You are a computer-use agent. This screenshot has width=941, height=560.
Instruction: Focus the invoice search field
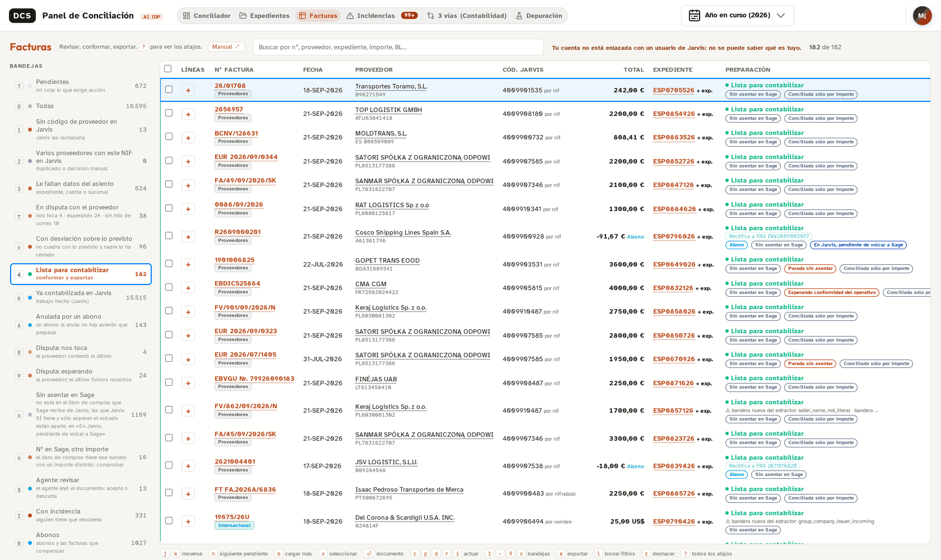point(398,47)
